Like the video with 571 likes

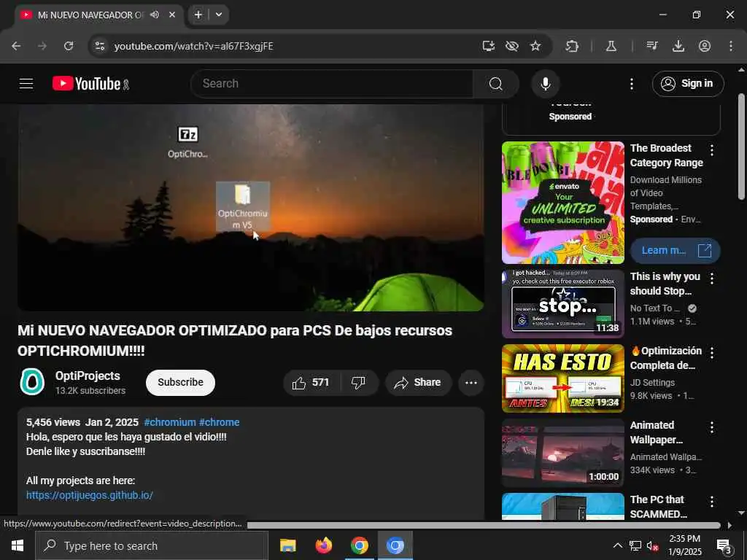pos(312,383)
